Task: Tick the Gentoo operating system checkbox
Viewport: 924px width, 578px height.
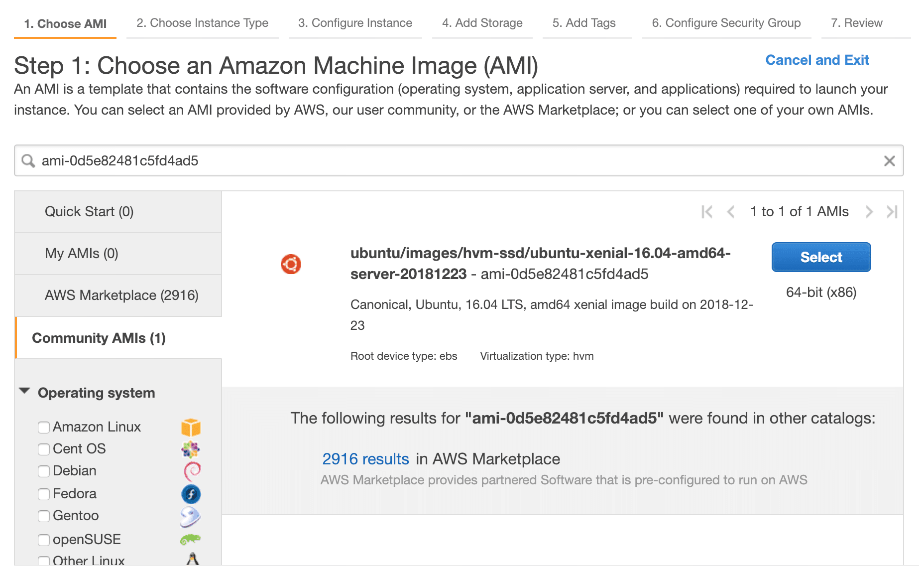Action: click(44, 516)
